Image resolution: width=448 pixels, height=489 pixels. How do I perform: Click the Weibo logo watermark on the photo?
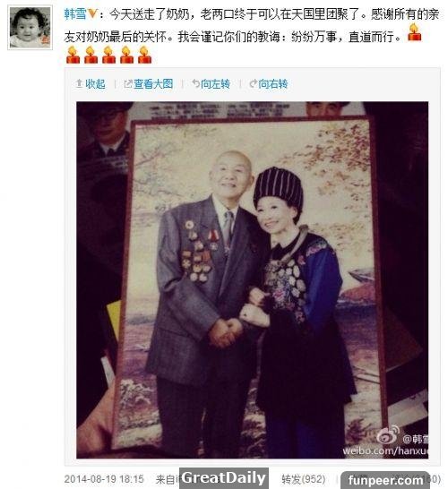(x=388, y=434)
